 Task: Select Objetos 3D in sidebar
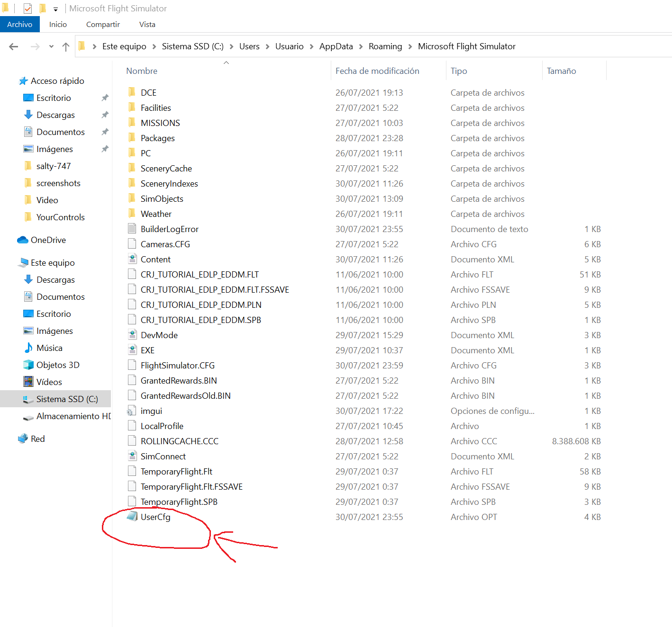[58, 365]
